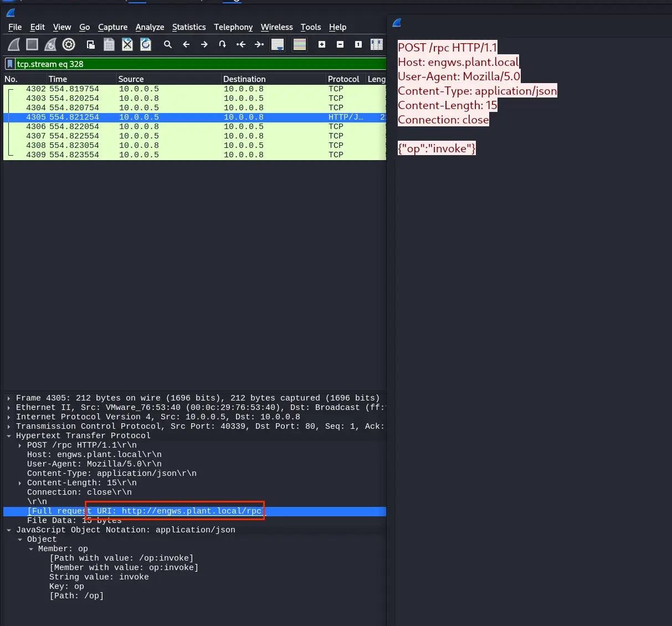This screenshot has height=626, width=672.
Task: Click the tcp.stream eq 328 filter field
Action: tap(199, 64)
